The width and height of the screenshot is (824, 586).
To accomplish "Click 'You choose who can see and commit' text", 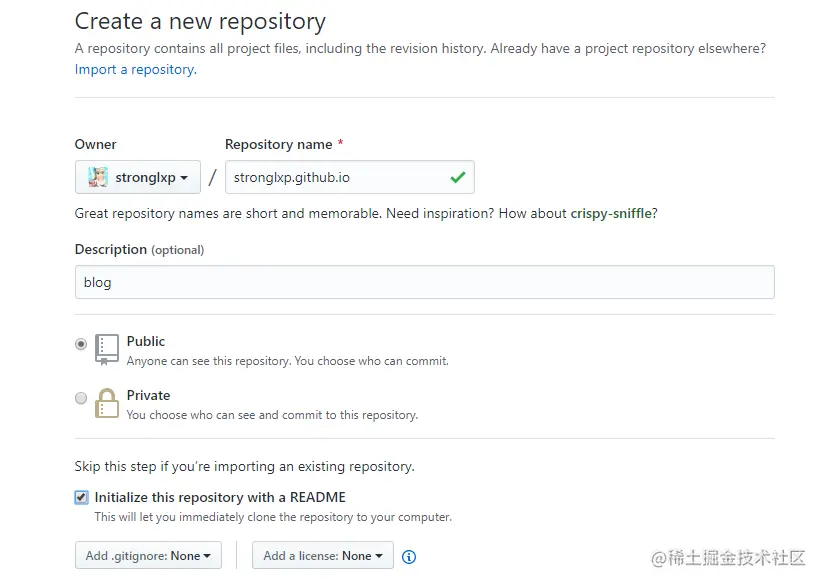I will [272, 415].
